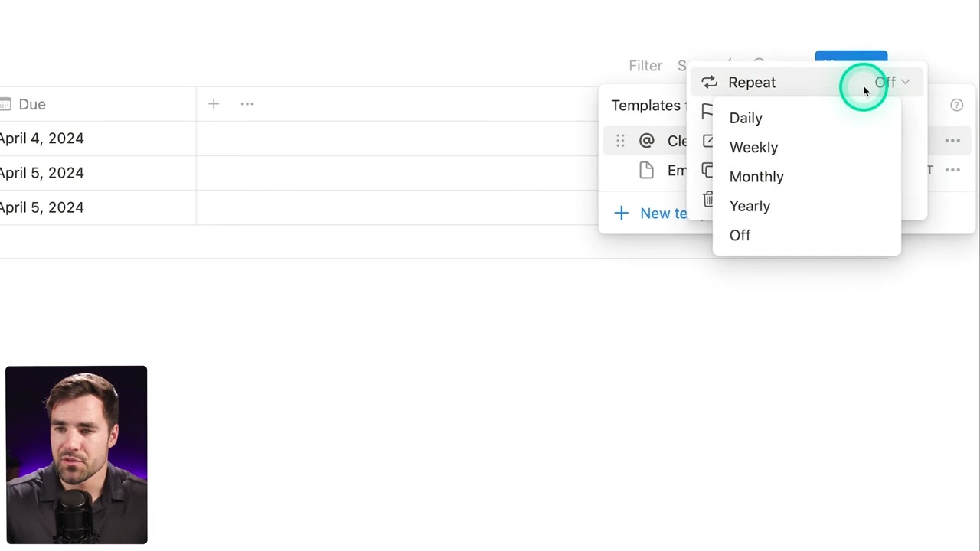This screenshot has height=551, width=980.
Task: Click the page icon of second template
Action: [x=646, y=170]
